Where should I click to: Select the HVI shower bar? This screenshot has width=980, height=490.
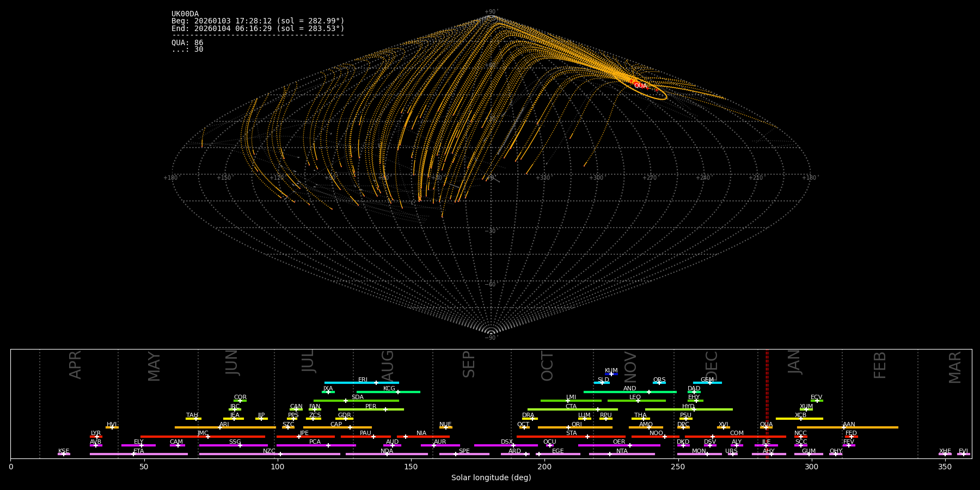tap(112, 427)
